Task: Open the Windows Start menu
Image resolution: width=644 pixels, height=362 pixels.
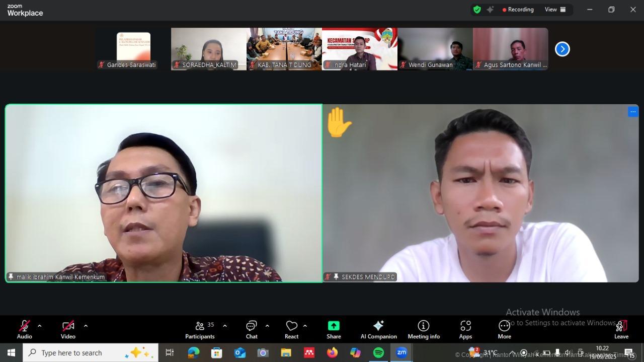Action: click(11, 352)
